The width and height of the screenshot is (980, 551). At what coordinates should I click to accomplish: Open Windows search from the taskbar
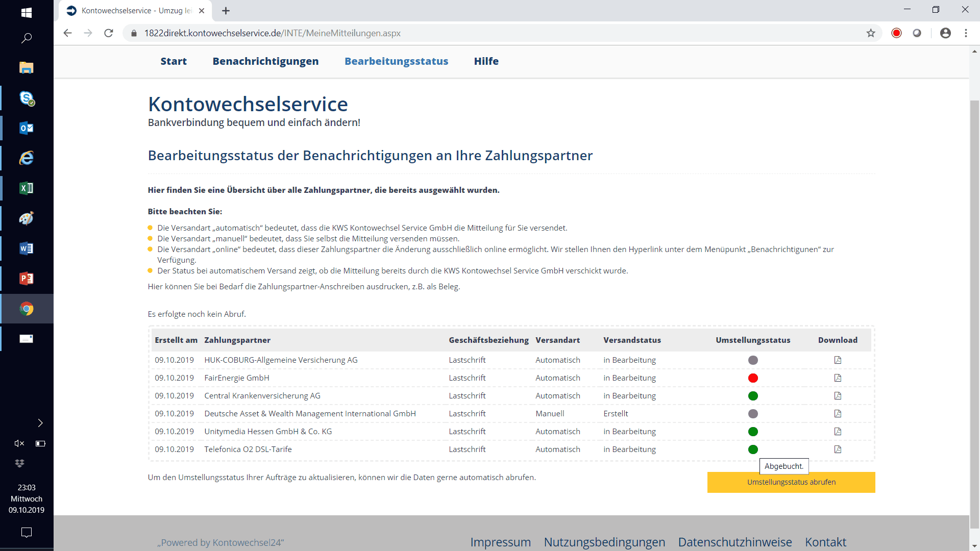(27, 38)
